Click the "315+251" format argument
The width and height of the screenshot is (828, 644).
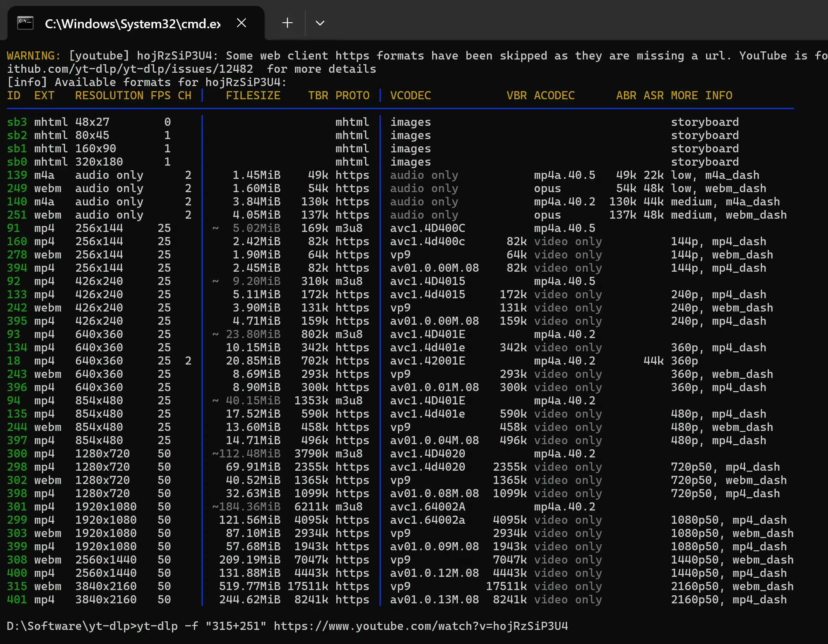point(236,626)
